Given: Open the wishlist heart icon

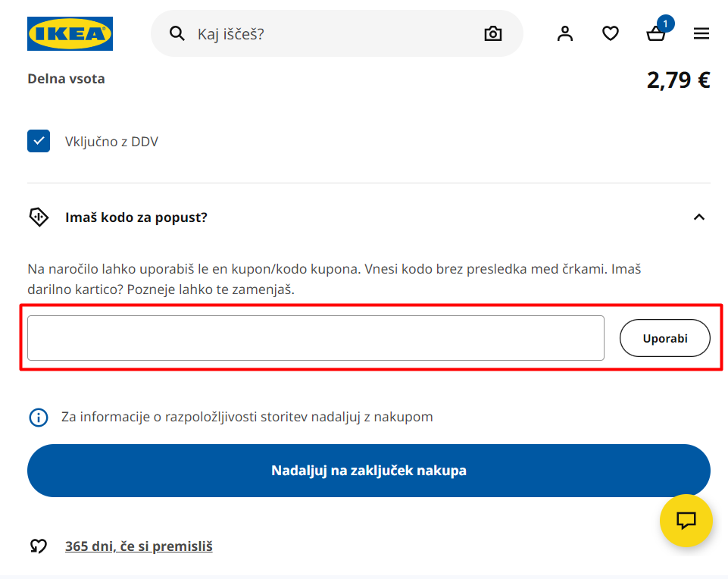Looking at the screenshot, I should (x=611, y=33).
